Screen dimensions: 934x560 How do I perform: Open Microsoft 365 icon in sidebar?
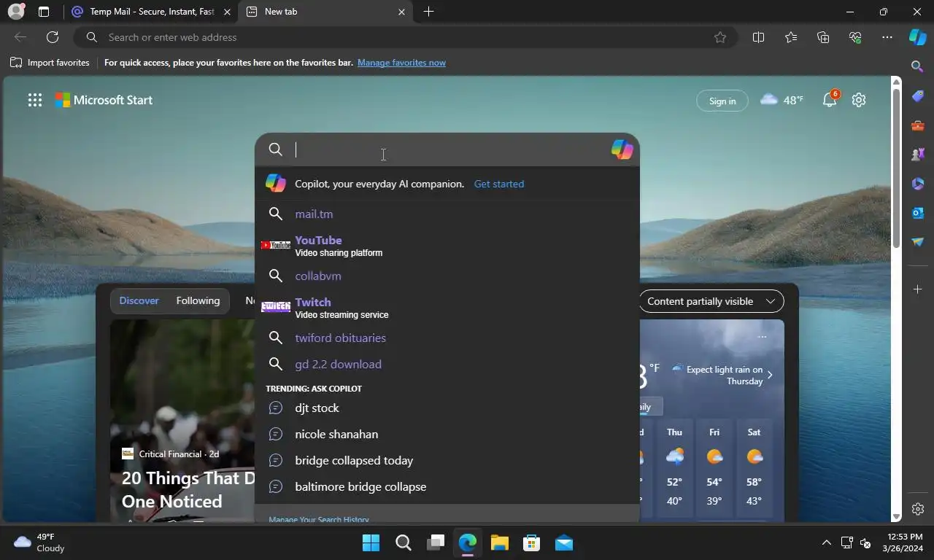pos(918,184)
